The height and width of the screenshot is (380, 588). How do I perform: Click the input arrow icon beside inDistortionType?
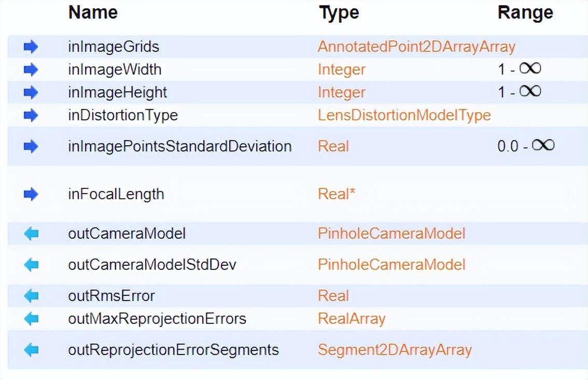click(31, 115)
